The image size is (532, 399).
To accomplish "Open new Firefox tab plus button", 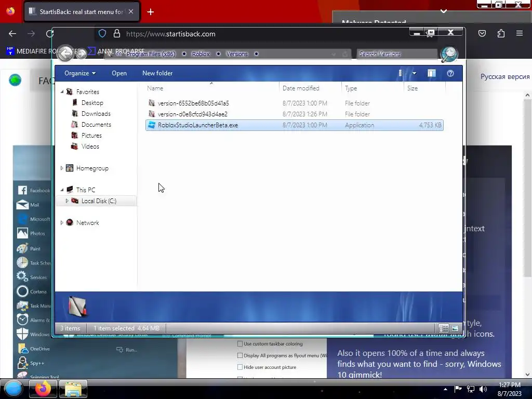I will pos(150,12).
